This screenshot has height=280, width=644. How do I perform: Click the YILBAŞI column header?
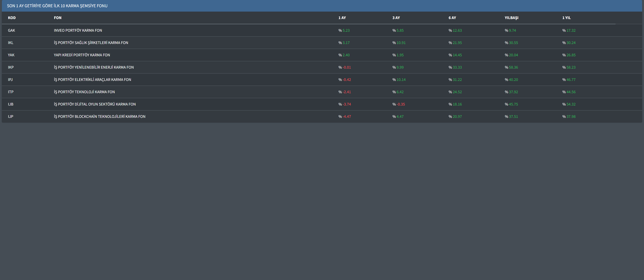coord(511,18)
